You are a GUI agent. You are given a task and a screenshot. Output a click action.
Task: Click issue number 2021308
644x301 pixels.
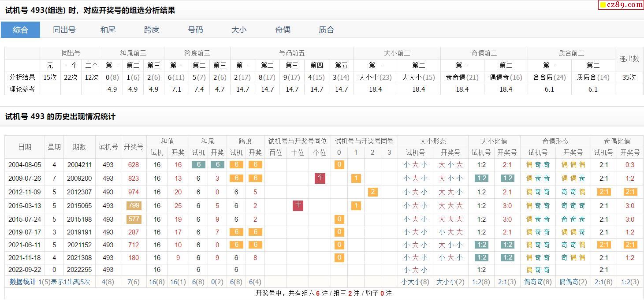pos(79,257)
